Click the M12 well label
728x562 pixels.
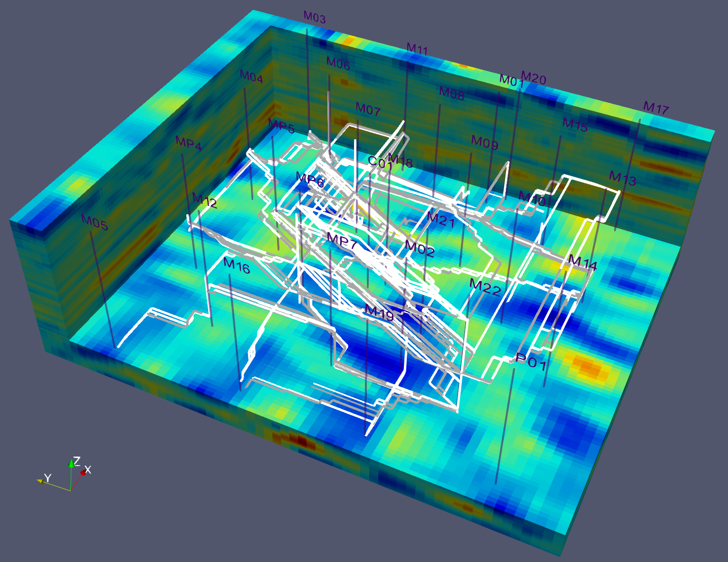click(x=205, y=200)
